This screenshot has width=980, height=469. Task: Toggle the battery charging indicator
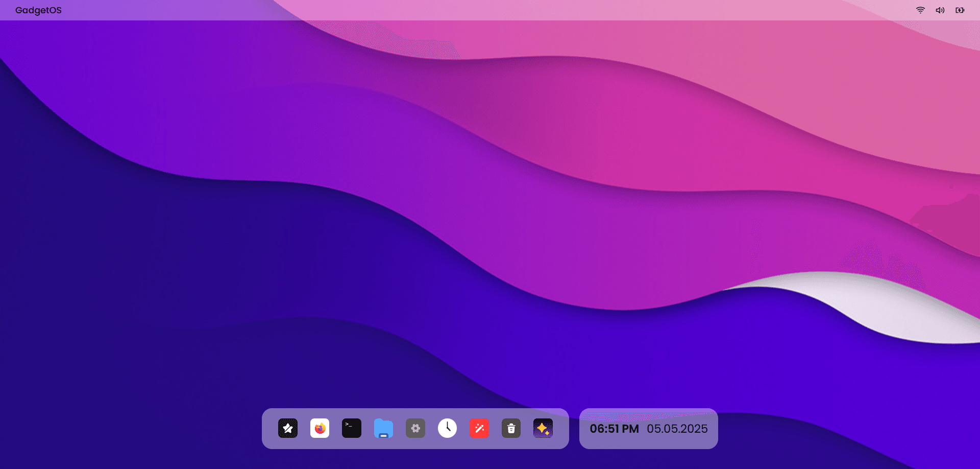tap(960, 10)
